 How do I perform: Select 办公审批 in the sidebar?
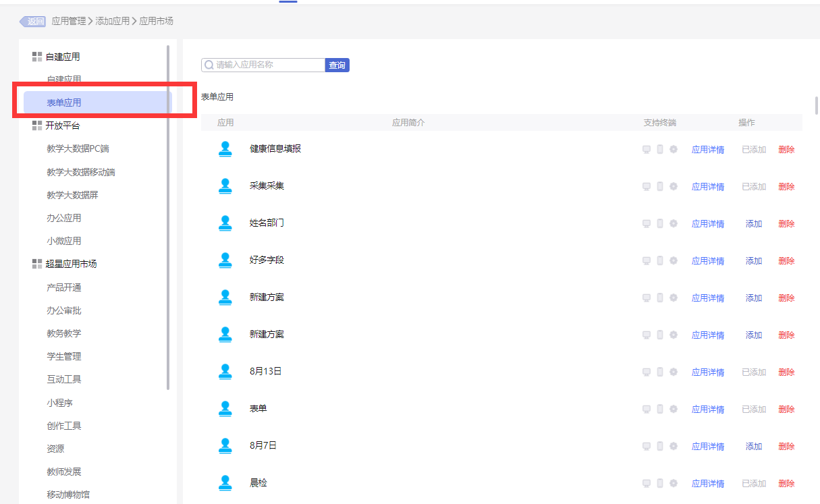point(64,310)
